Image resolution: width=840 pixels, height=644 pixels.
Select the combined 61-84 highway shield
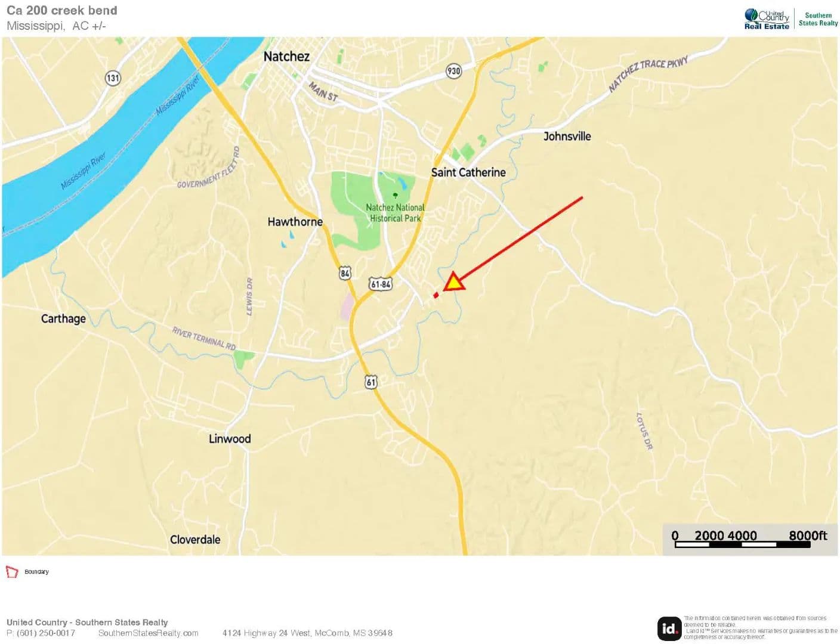381,284
